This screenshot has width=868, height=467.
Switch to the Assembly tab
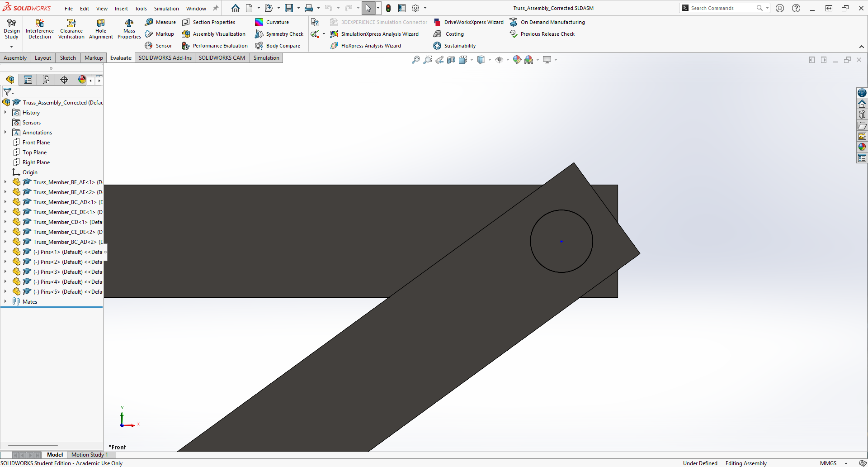pyautogui.click(x=15, y=58)
